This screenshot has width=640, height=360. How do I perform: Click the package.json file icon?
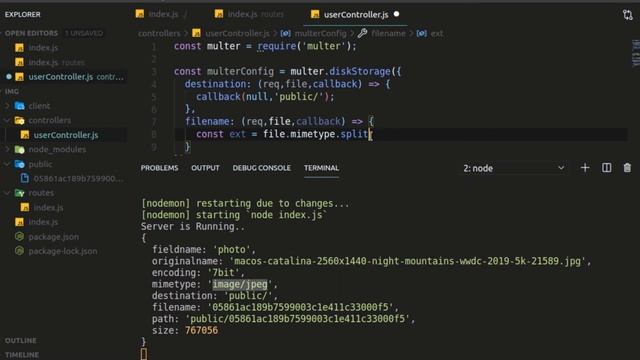pos(19,236)
